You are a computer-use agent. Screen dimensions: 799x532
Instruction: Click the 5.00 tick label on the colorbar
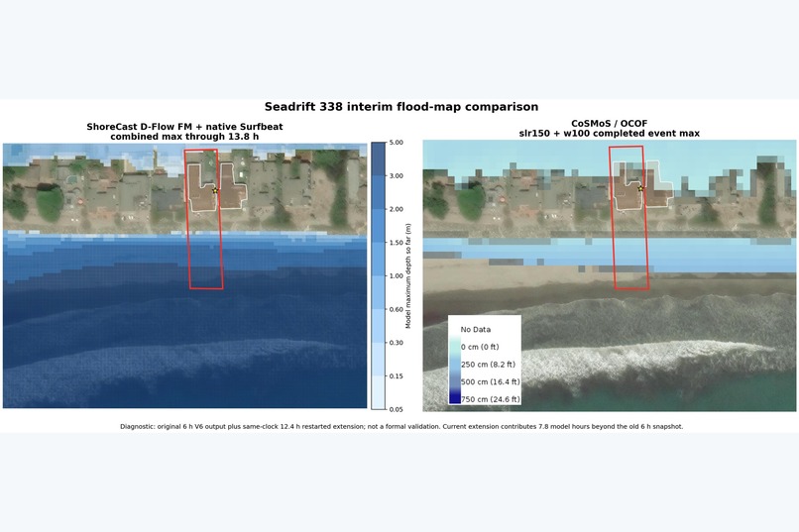pos(396,143)
